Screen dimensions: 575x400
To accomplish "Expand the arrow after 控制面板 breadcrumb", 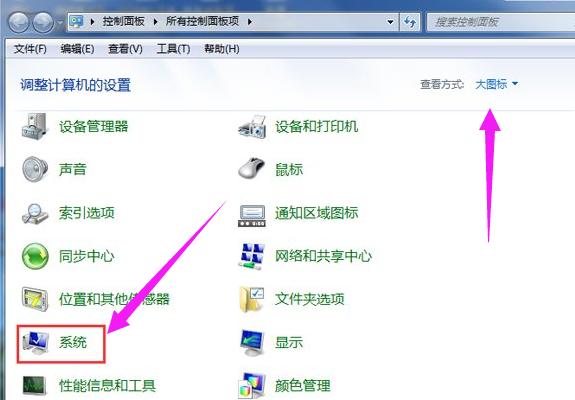I will [x=155, y=22].
